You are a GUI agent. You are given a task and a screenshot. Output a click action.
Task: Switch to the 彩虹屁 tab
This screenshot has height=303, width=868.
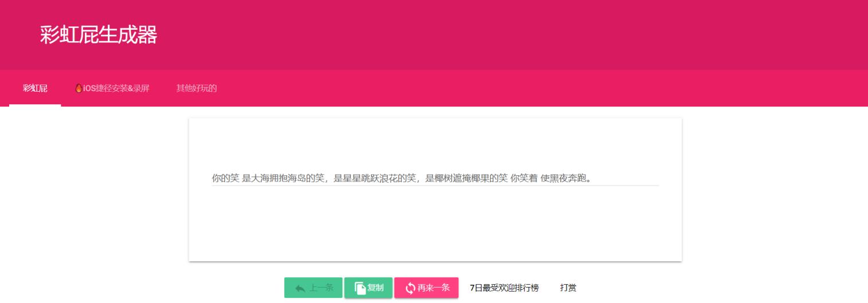(x=35, y=88)
